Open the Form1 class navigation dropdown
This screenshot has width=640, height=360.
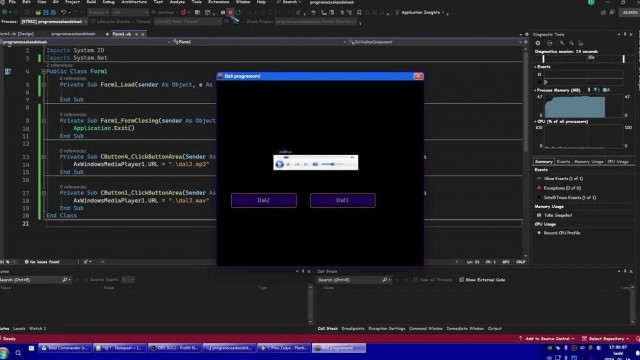[259, 42]
